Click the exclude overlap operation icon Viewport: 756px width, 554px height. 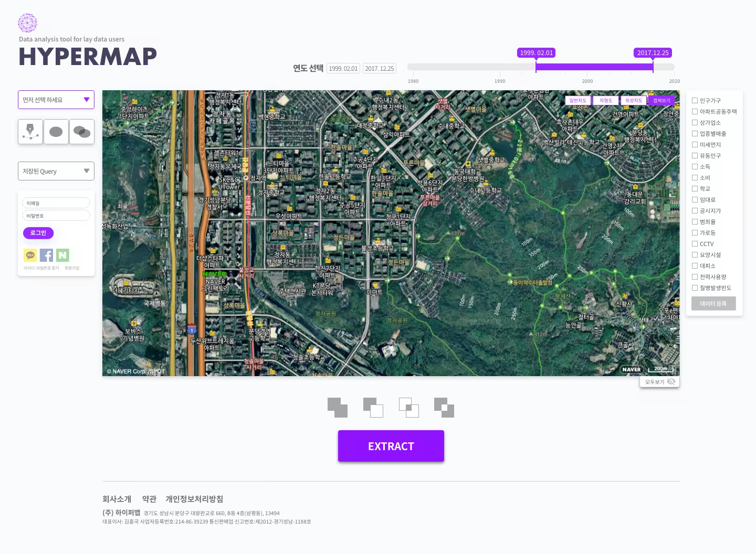pyautogui.click(x=444, y=408)
